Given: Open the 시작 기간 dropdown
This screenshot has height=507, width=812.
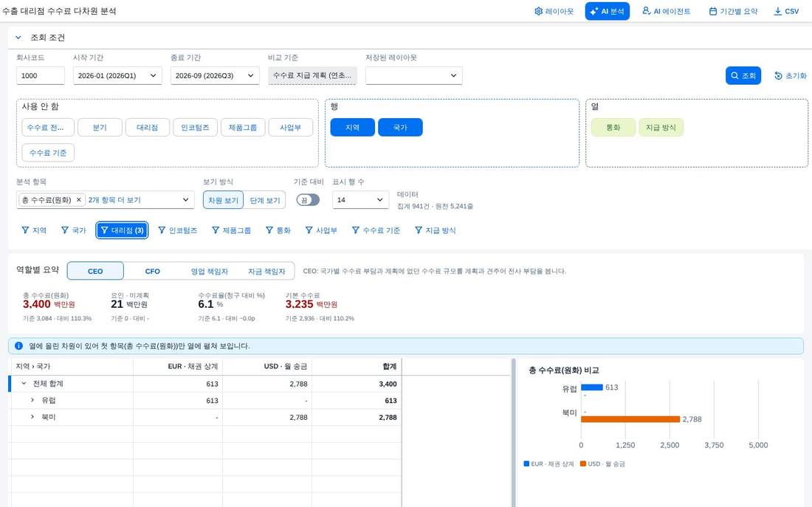Looking at the screenshot, I should tap(117, 75).
